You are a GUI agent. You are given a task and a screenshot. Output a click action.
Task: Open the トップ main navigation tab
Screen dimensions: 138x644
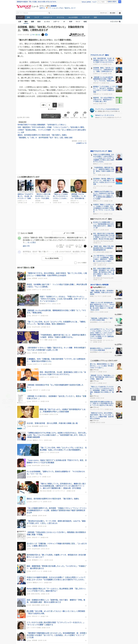20,17
